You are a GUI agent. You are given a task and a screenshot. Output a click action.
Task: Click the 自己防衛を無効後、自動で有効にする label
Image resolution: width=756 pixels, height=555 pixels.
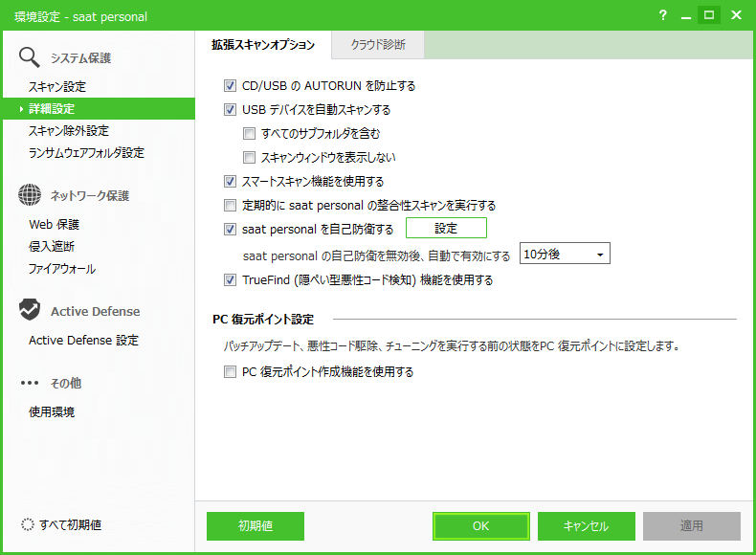(x=376, y=255)
